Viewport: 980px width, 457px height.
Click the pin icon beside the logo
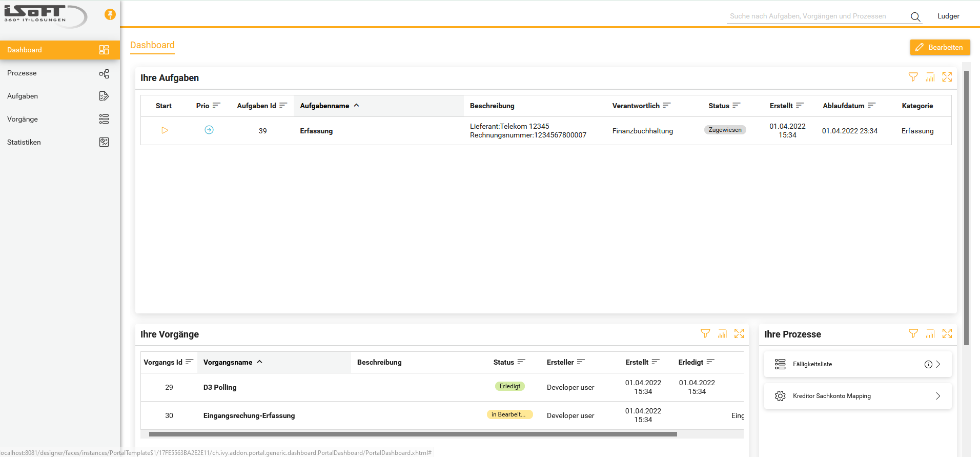click(110, 14)
